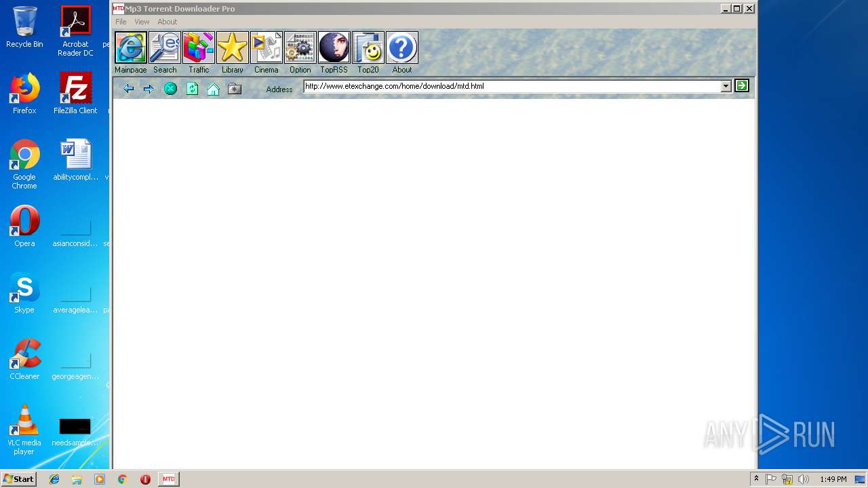The image size is (868, 488).
Task: Click the Action Center flag tray icon
Action: pos(771,479)
